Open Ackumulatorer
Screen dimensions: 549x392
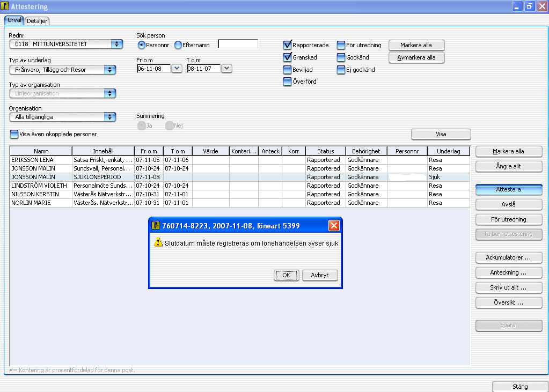click(x=508, y=257)
